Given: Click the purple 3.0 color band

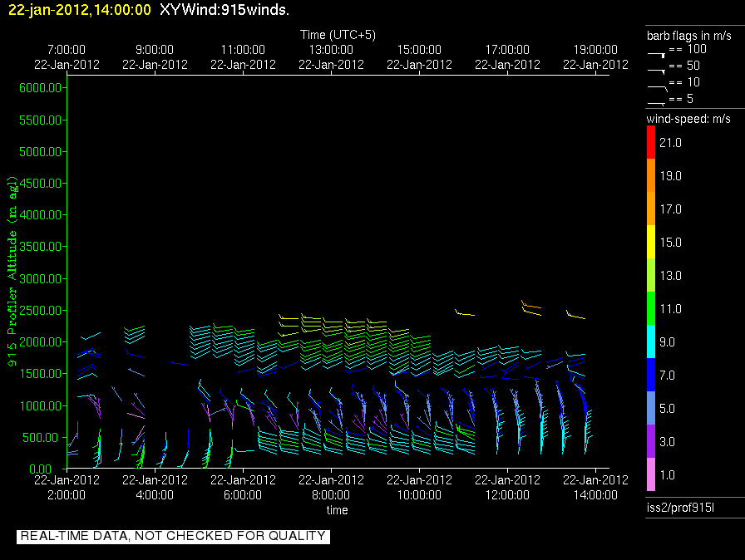Looking at the screenshot, I should click(x=651, y=441).
